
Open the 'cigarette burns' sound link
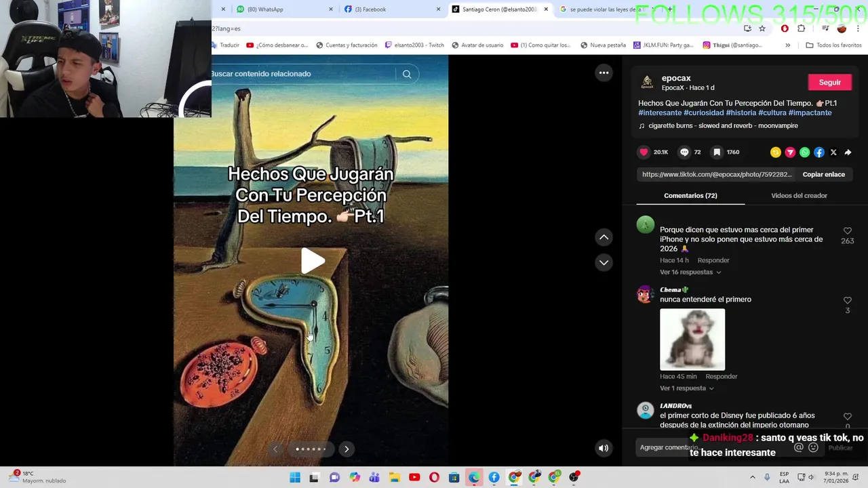pyautogui.click(x=723, y=125)
